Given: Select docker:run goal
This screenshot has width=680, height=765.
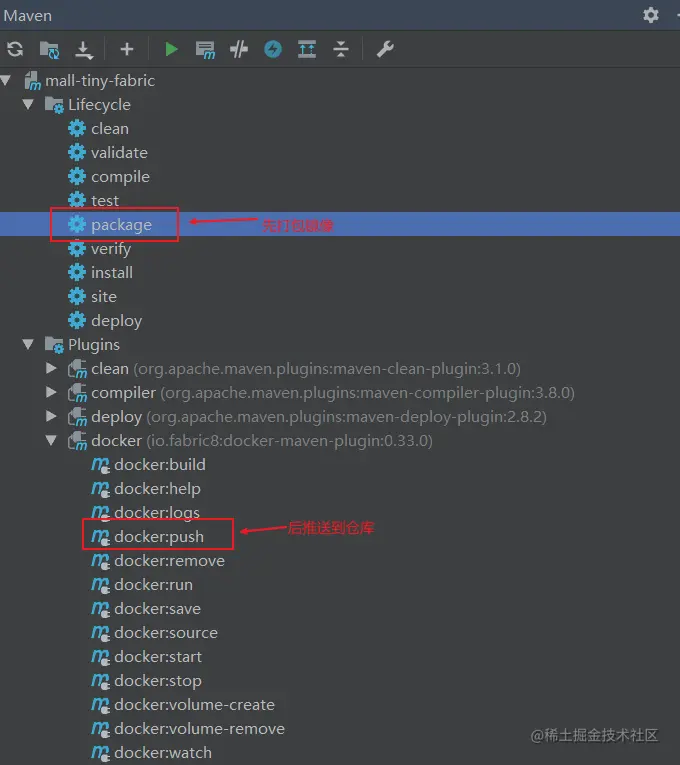Looking at the screenshot, I should click(x=153, y=584).
